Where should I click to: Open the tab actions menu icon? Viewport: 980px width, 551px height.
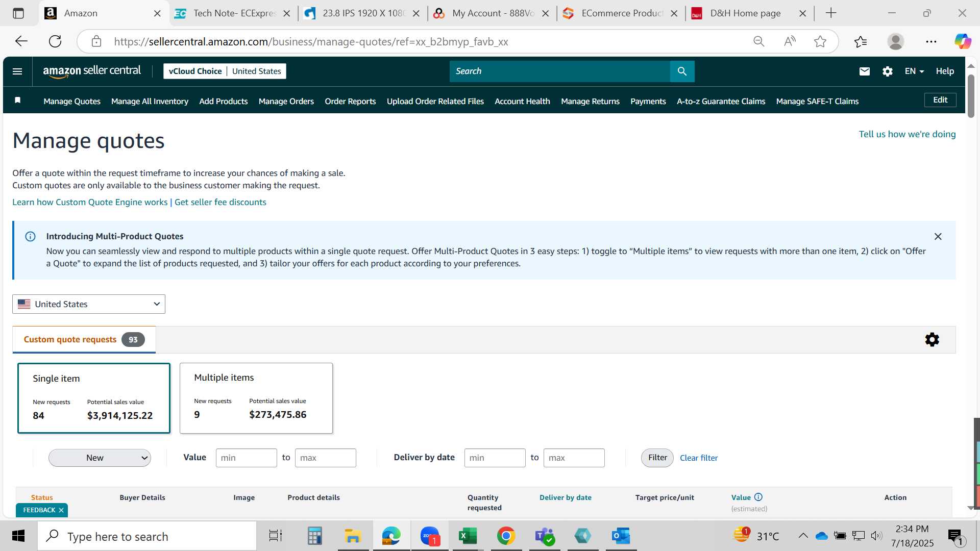coord(18,13)
